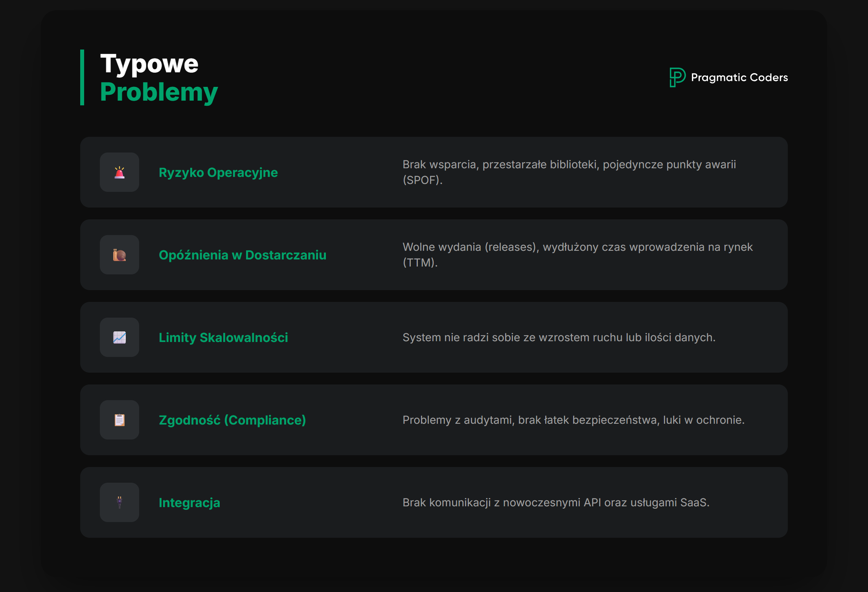Select the Integracja heading

click(x=189, y=503)
